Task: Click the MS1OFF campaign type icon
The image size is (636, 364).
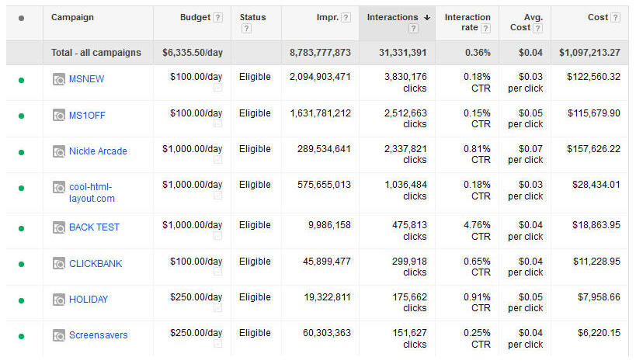Action: (x=59, y=116)
